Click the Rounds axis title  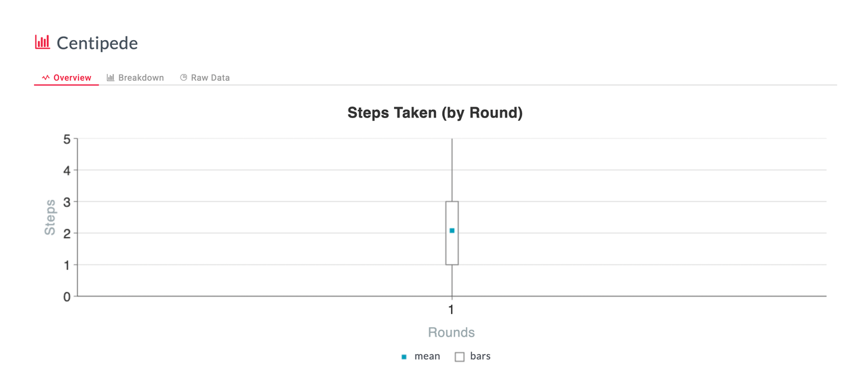pyautogui.click(x=451, y=332)
